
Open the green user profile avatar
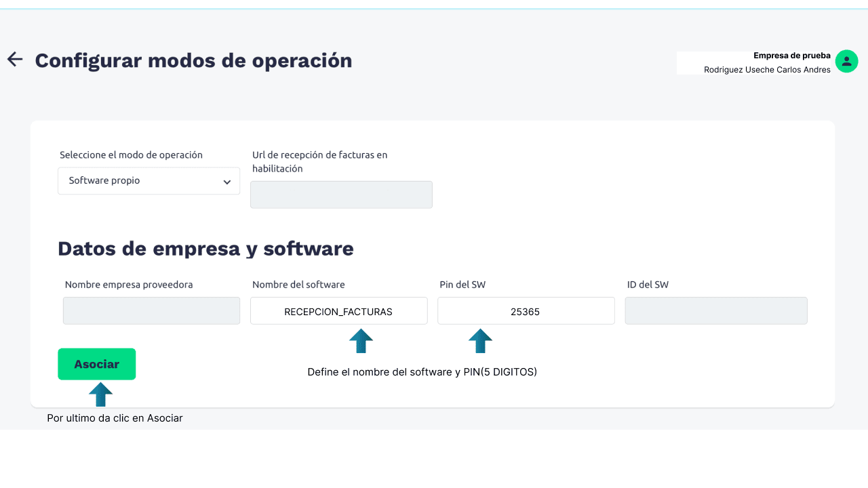tap(846, 62)
